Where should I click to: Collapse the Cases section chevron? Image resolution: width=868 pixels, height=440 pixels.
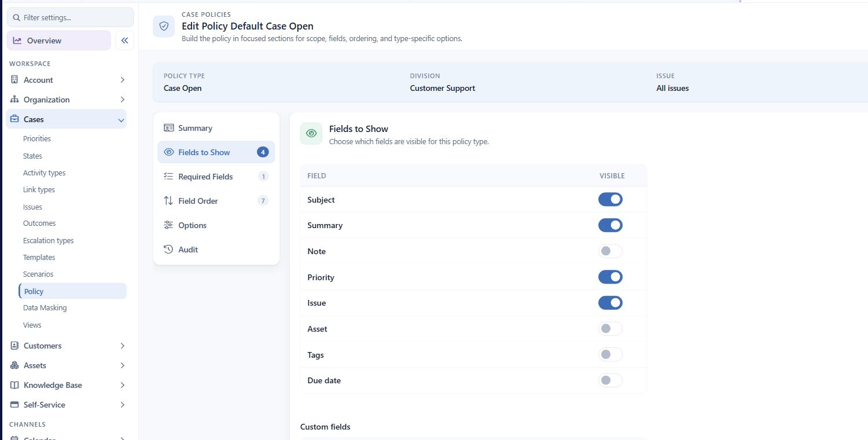121,120
